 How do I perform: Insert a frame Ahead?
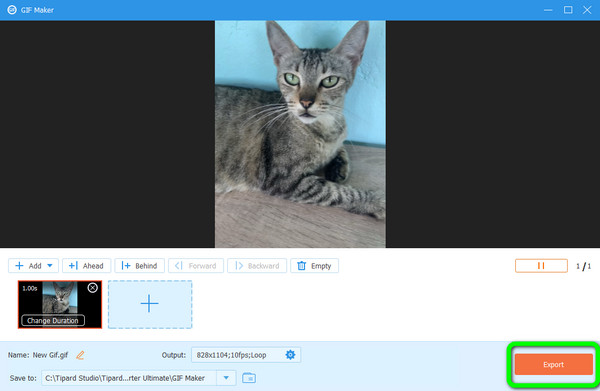tap(86, 266)
